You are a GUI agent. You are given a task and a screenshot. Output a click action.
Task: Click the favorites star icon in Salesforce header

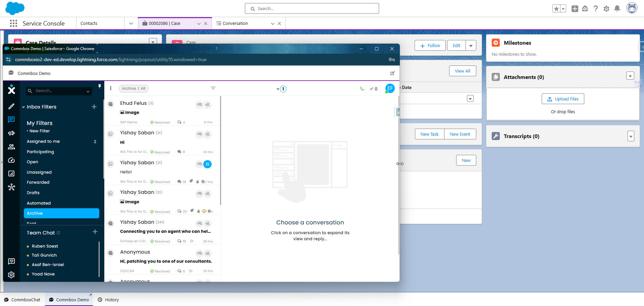tap(556, 9)
